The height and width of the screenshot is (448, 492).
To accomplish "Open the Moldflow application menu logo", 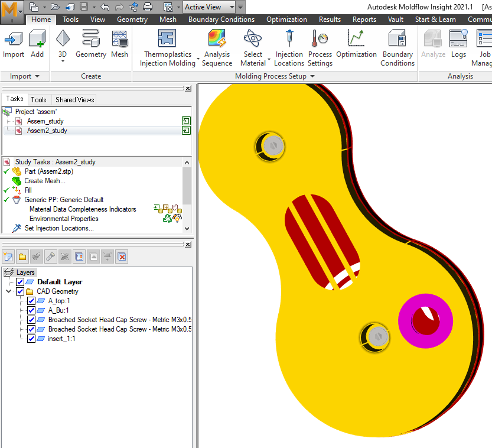I will [x=12, y=12].
